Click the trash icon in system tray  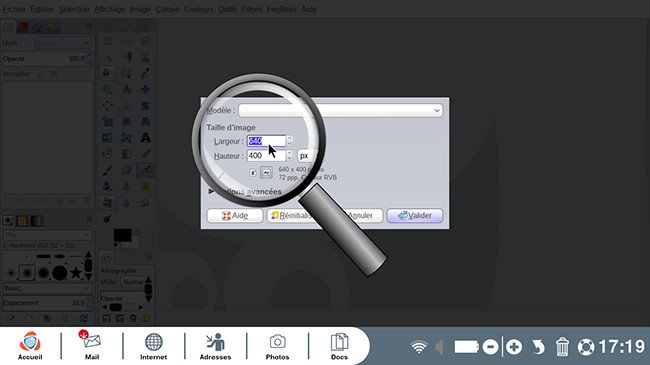pyautogui.click(x=562, y=347)
